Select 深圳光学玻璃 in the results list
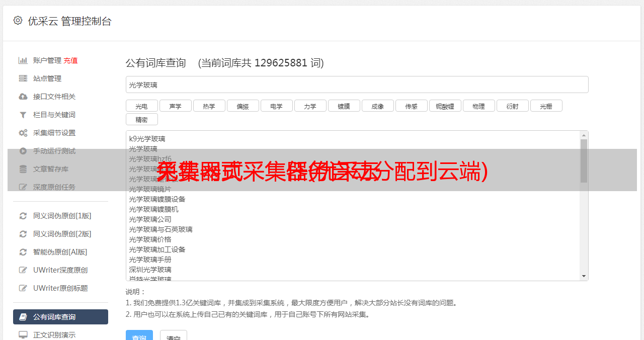The image size is (644, 340). pyautogui.click(x=150, y=270)
